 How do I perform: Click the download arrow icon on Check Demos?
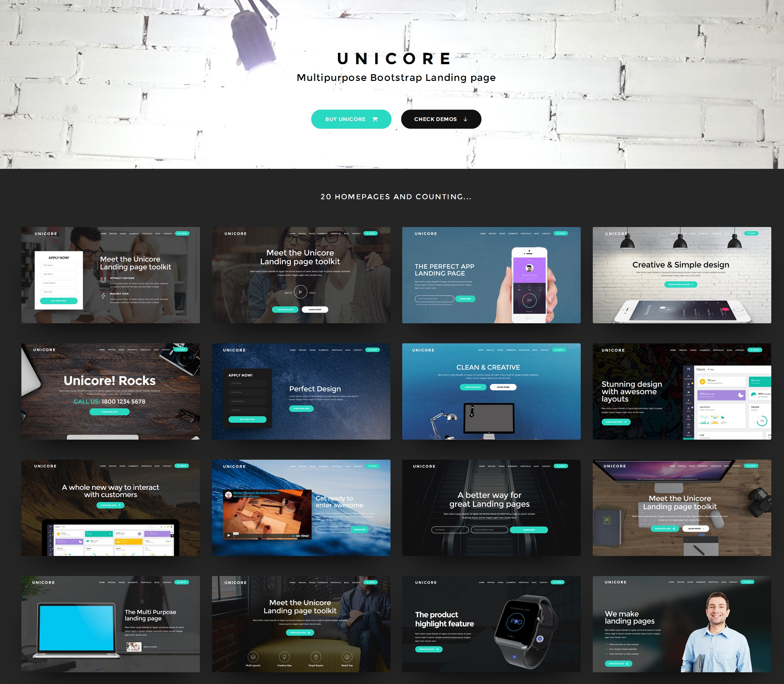pyautogui.click(x=466, y=119)
